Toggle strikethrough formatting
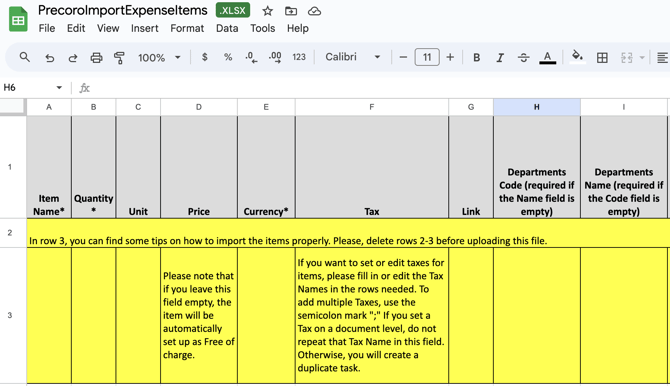The image size is (670, 386). (523, 57)
